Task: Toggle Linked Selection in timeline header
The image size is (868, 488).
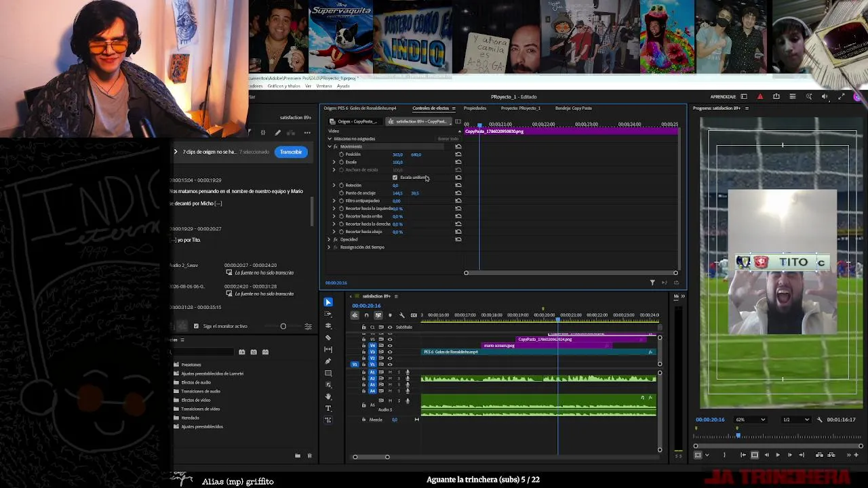Action: (378, 315)
